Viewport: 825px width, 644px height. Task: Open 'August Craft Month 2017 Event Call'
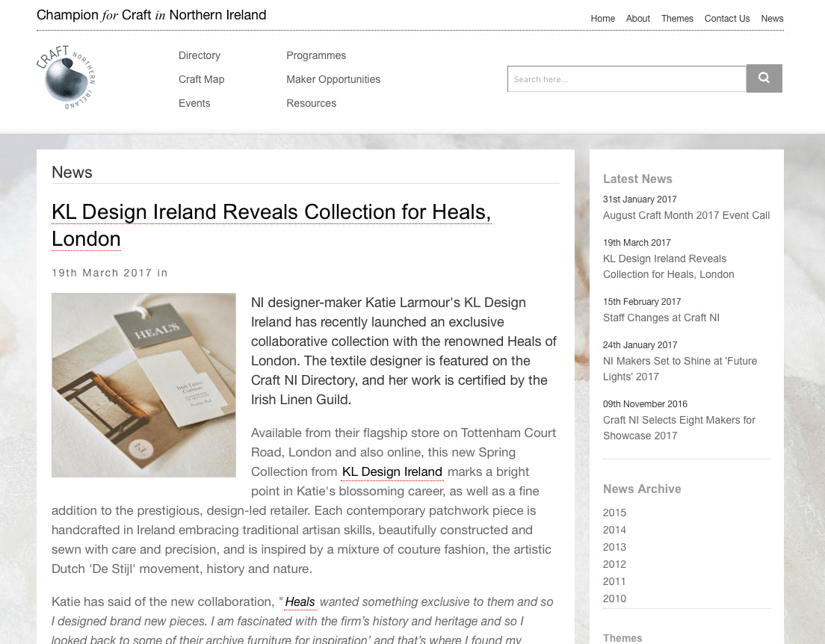686,215
